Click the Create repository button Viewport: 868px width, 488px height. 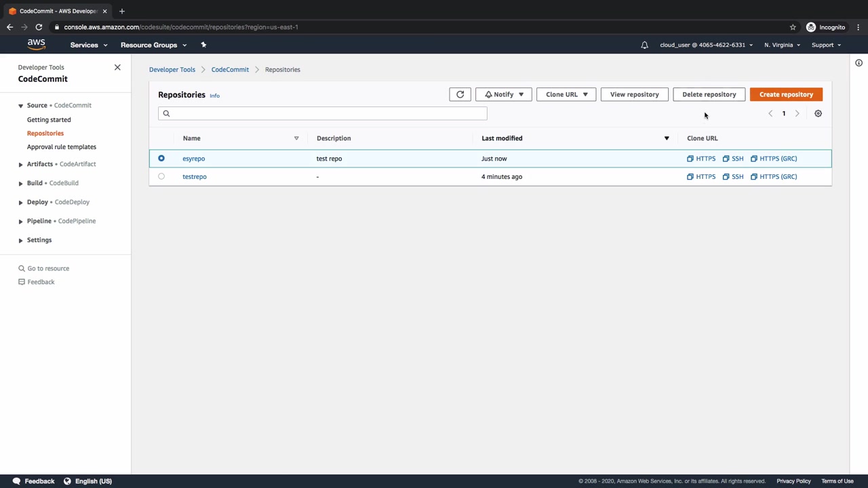point(786,94)
